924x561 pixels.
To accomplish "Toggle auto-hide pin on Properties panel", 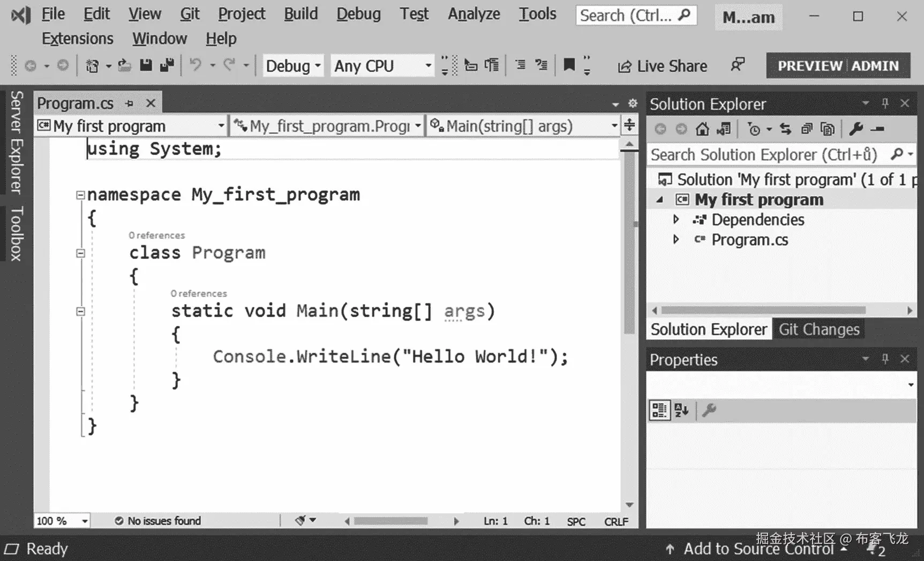I will [885, 359].
